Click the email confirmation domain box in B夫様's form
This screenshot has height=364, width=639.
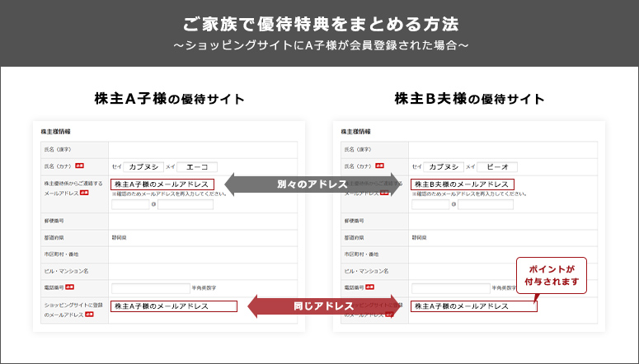pyautogui.click(x=486, y=204)
